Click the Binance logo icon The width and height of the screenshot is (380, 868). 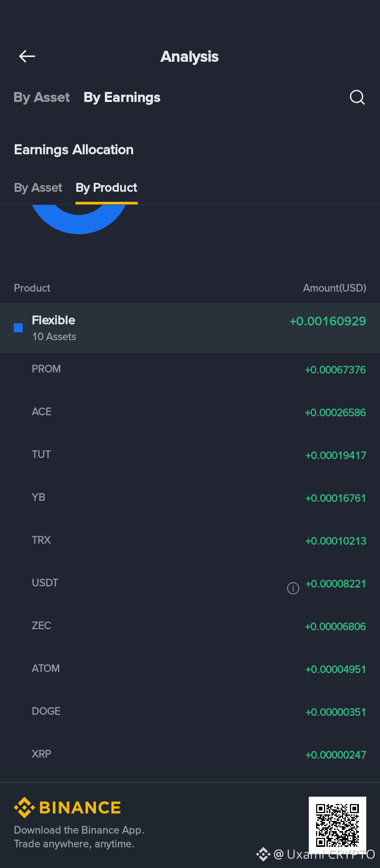tap(24, 807)
